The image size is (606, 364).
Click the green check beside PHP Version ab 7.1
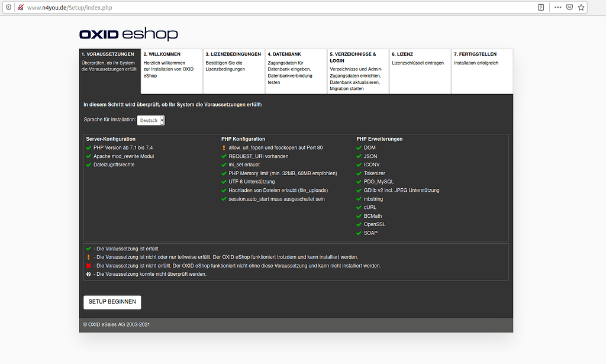tap(89, 147)
